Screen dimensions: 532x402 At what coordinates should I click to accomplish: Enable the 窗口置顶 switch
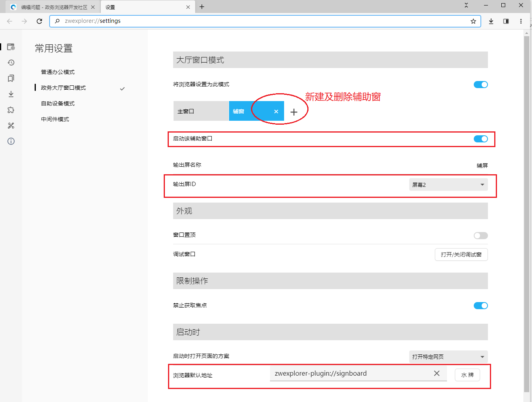[480, 236]
